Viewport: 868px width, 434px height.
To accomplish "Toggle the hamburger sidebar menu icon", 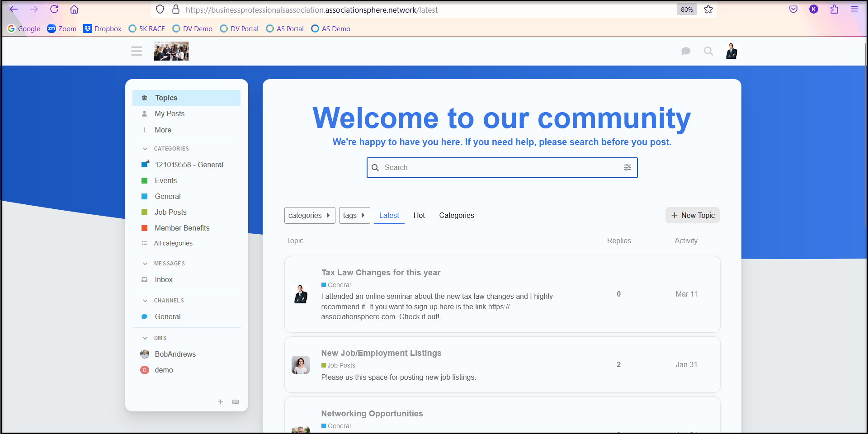I will click(137, 51).
